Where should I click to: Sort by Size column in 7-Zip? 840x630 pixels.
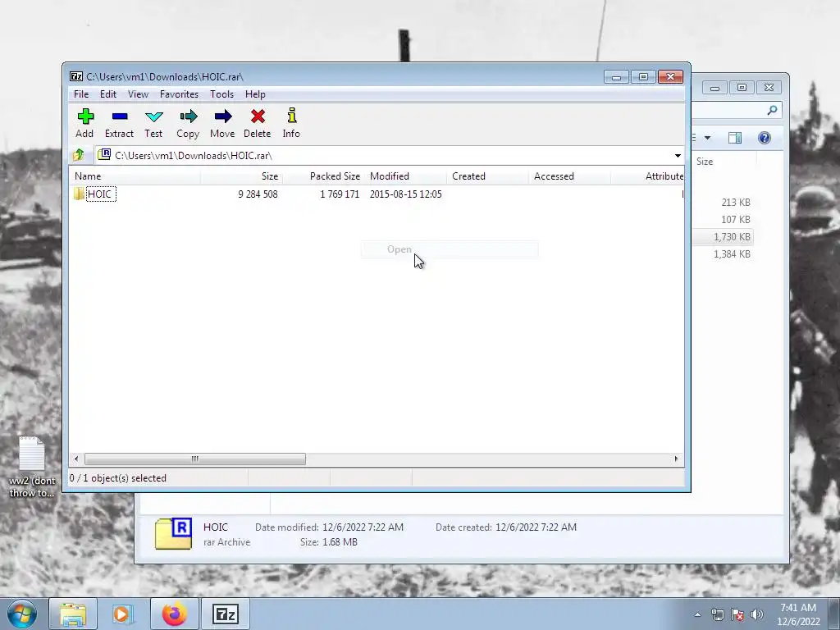[242, 176]
